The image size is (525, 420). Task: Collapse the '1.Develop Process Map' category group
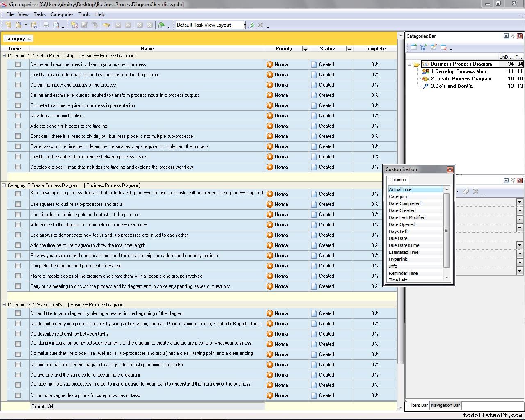click(4, 56)
